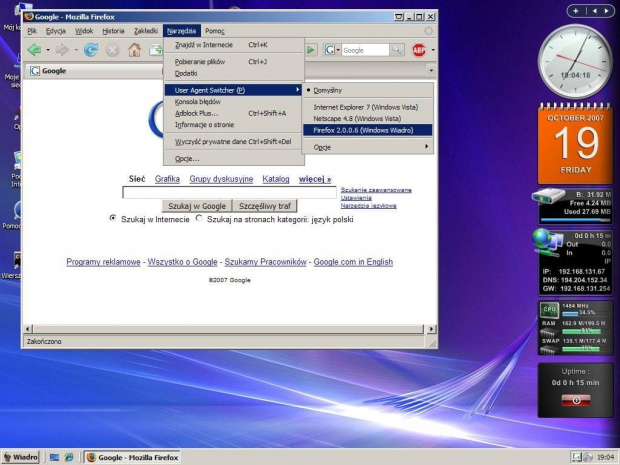The image size is (620, 465).
Task: Close the Narzędzia menu via its header
Action: click(181, 31)
